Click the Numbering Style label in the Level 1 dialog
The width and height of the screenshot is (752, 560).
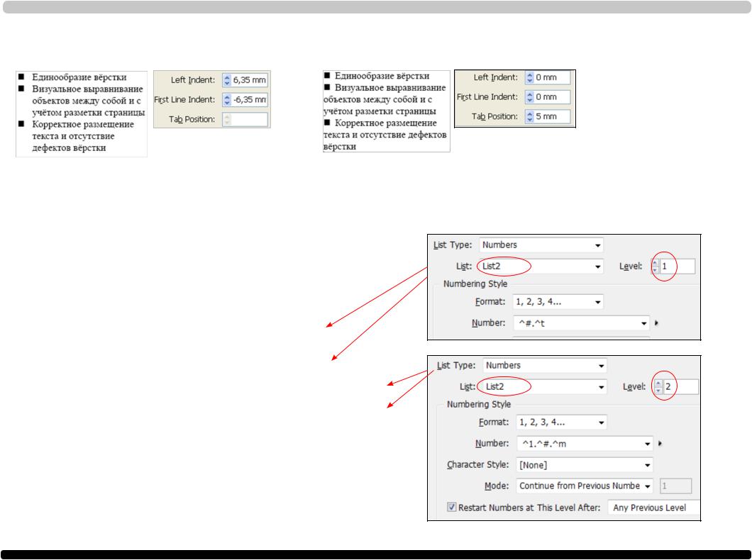coord(475,284)
